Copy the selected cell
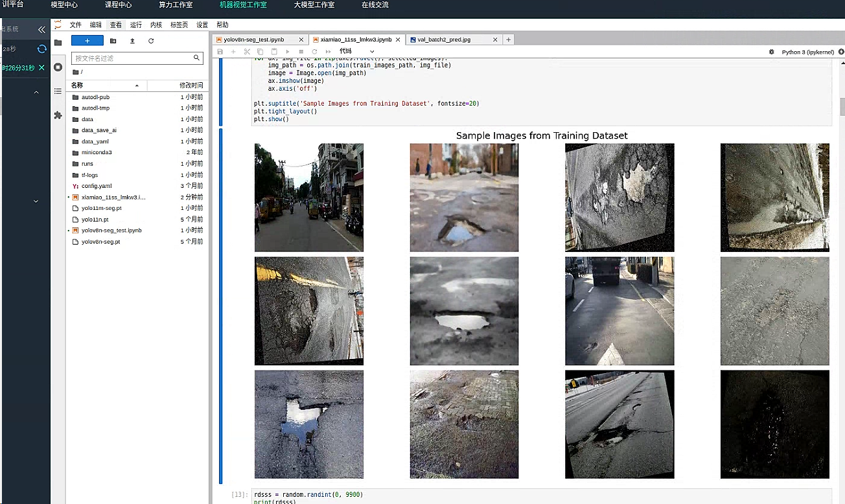845x504 pixels. [x=260, y=51]
